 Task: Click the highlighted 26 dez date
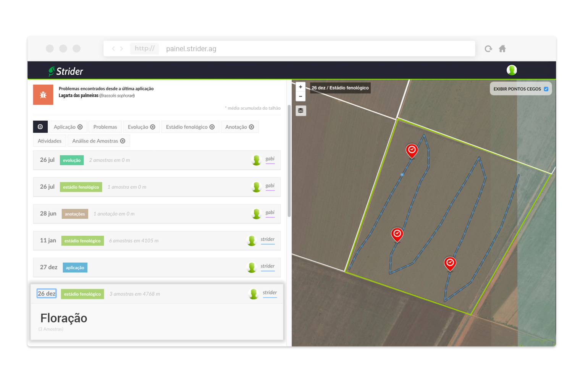47,293
